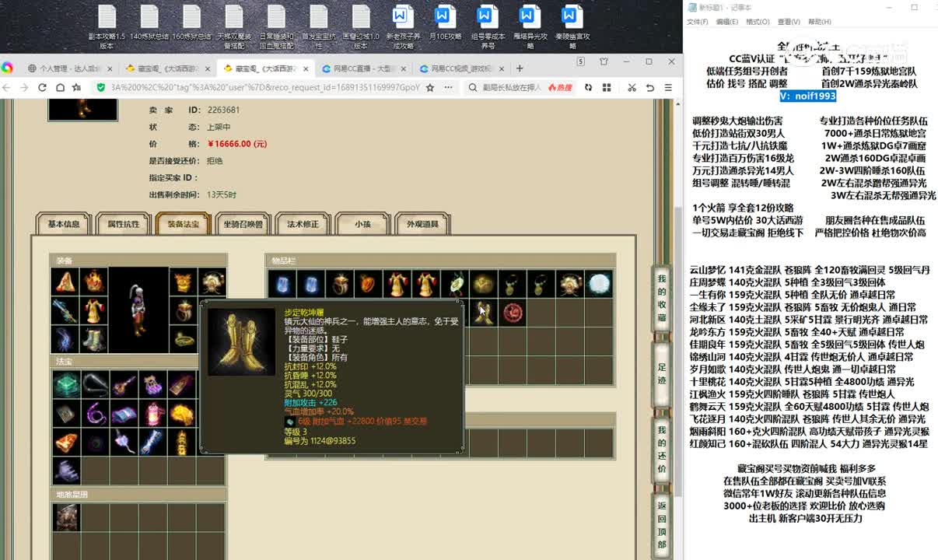Open the 外观道具 tab

[422, 224]
